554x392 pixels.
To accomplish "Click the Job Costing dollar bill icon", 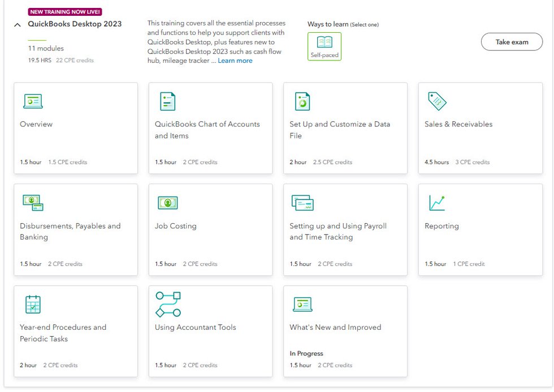I will click(167, 203).
